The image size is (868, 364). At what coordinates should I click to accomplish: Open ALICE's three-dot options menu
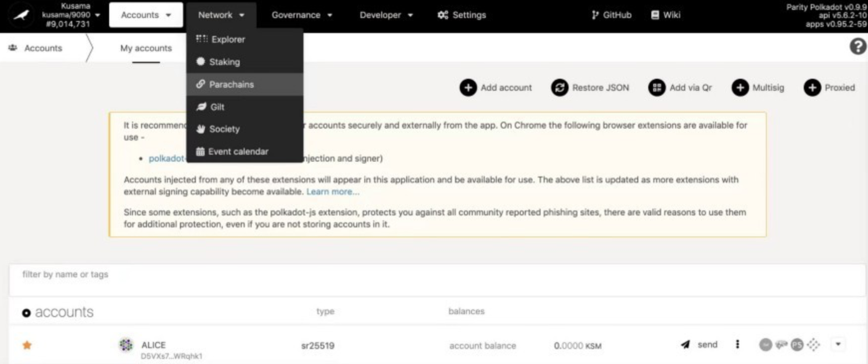[737, 344]
